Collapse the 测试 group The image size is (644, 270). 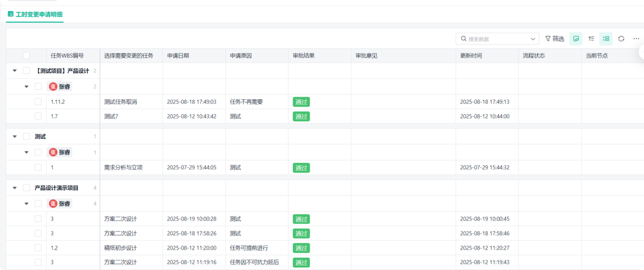14,137
